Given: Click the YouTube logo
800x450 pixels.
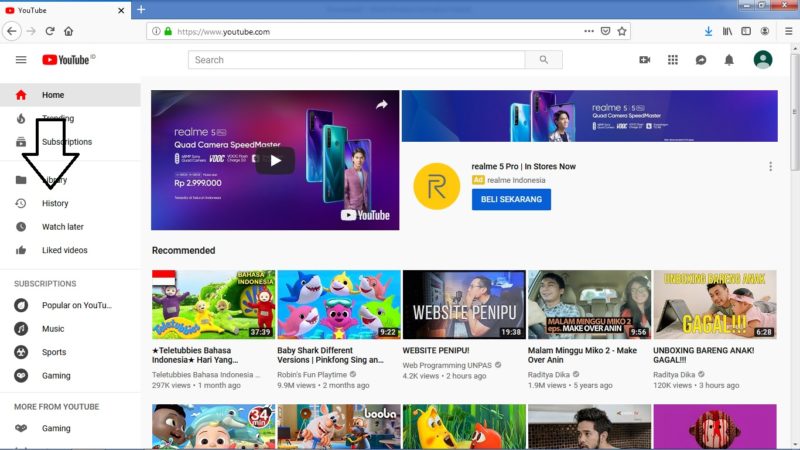Looking at the screenshot, I should click(x=68, y=60).
